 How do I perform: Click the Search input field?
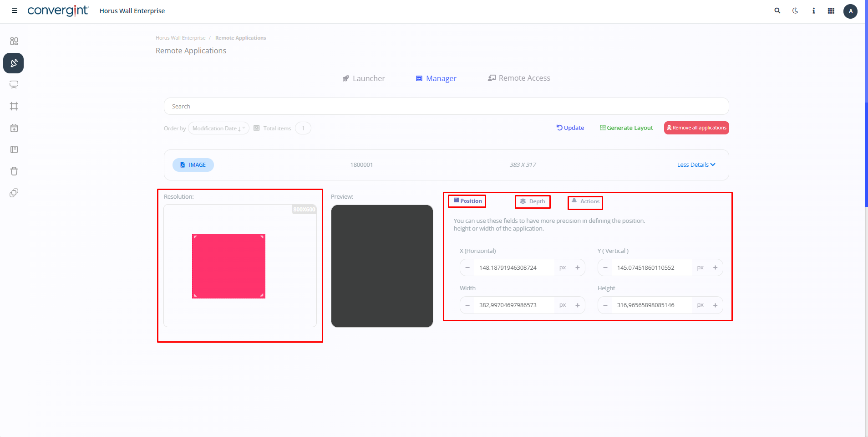tap(446, 106)
